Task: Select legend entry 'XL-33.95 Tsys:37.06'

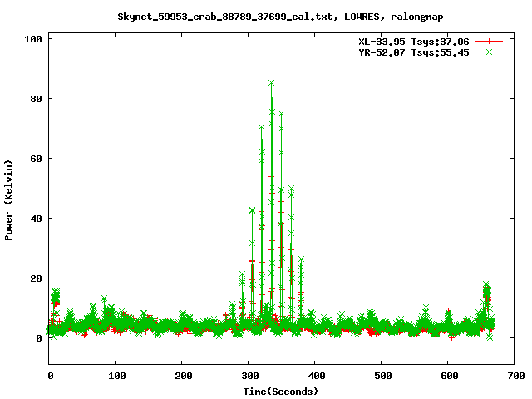Action: (414, 42)
